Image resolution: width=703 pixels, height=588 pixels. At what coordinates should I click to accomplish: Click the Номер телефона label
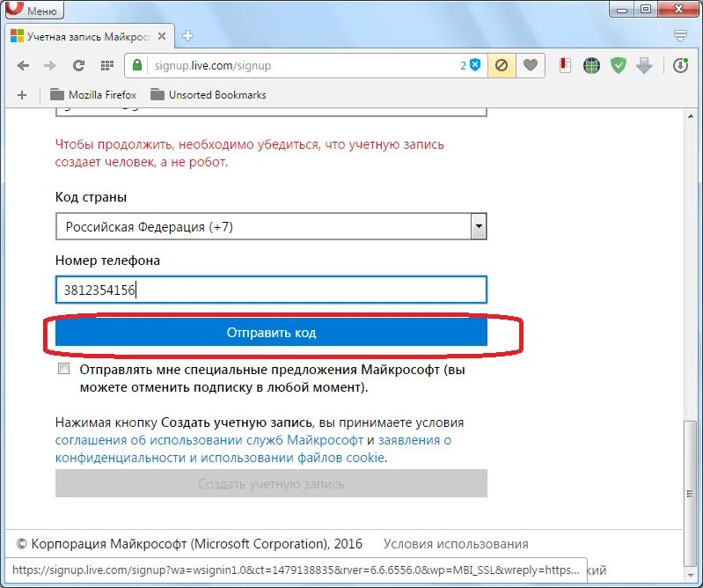click(107, 261)
